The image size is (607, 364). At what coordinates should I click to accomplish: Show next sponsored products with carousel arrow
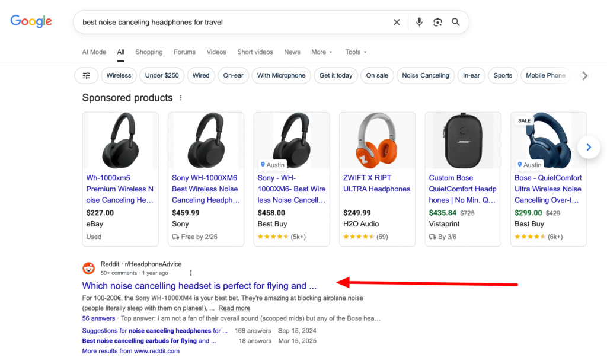click(588, 147)
